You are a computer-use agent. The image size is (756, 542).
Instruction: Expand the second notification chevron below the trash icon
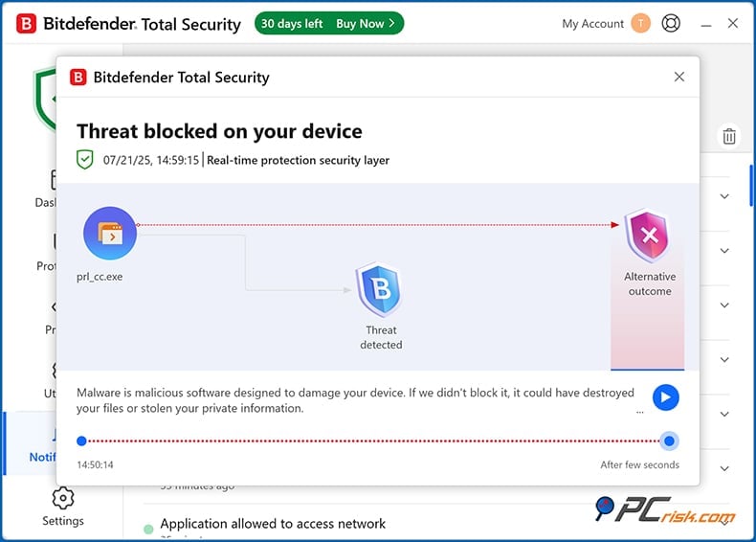click(724, 251)
